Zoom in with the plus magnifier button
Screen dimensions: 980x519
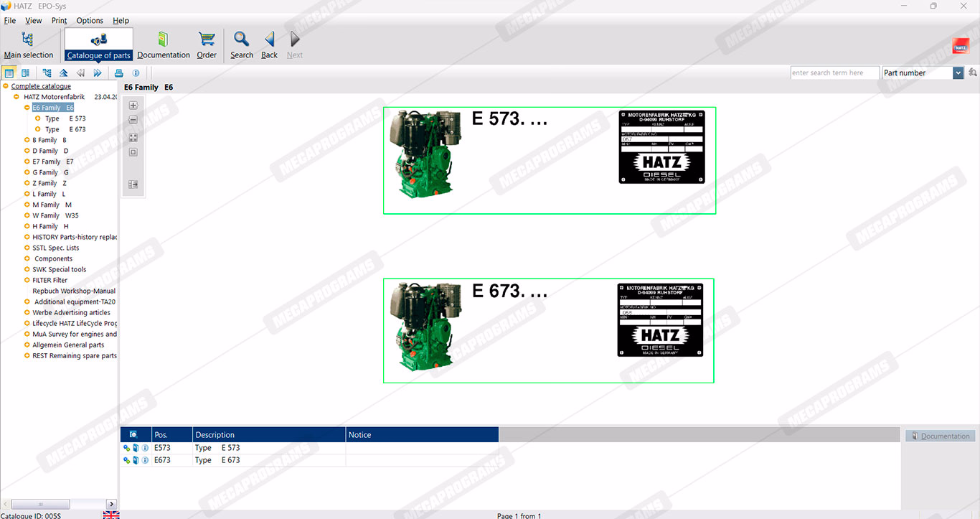133,106
